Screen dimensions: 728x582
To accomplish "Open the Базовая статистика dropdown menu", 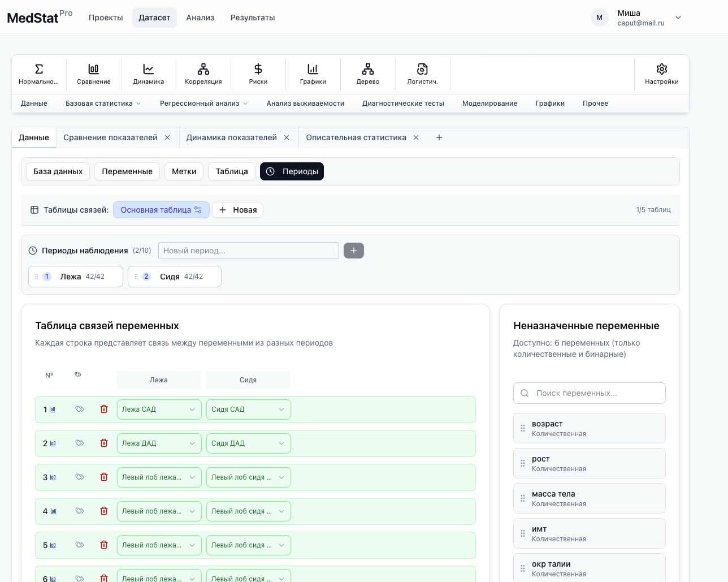I will pos(103,103).
